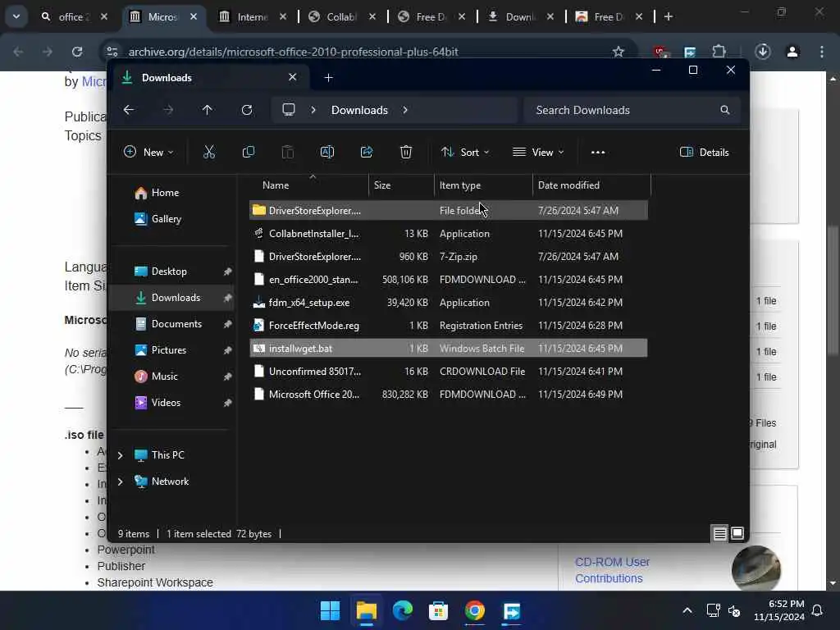The height and width of the screenshot is (630, 840).
Task: Open Windows Start menu
Action: point(330,610)
